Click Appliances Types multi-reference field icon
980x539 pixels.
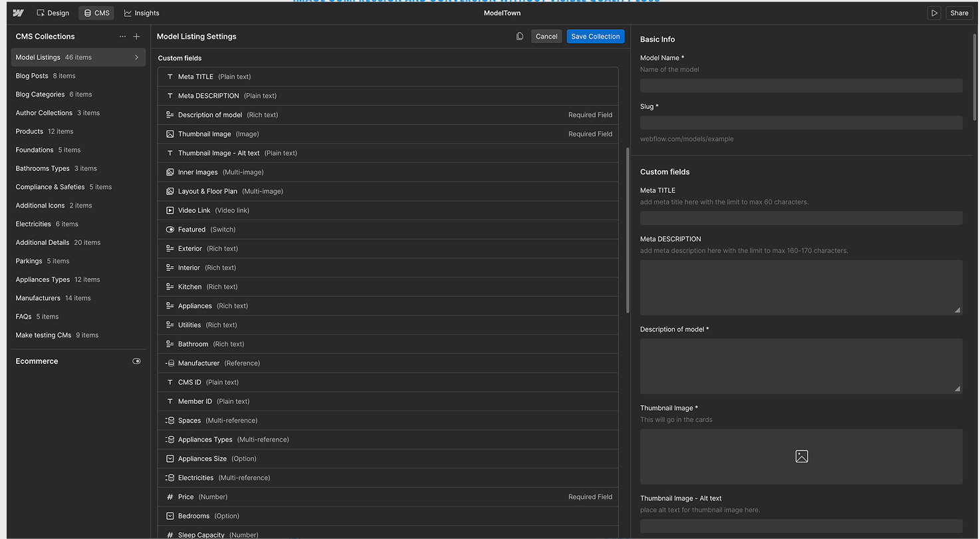click(170, 440)
